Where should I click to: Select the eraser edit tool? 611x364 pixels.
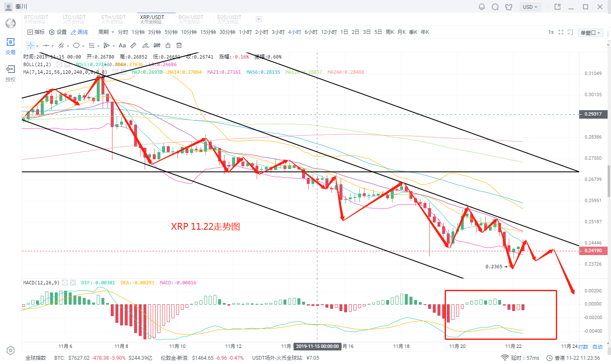146,45
